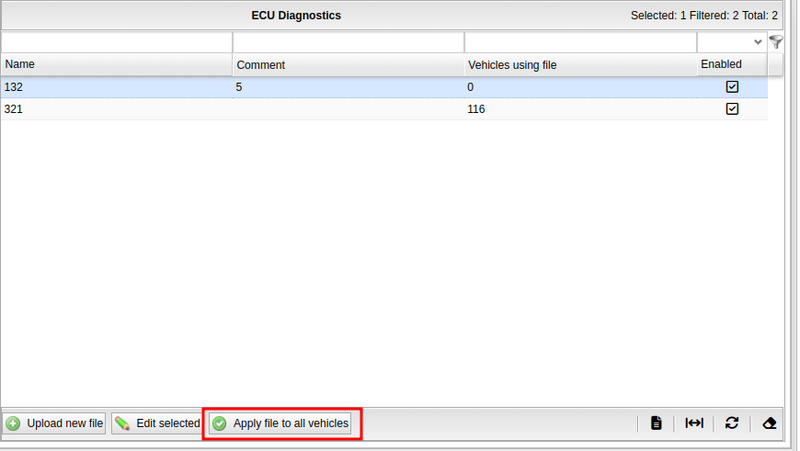The width and height of the screenshot is (800, 451).
Task: Sort by Vehicles using file column header
Action: point(580,64)
